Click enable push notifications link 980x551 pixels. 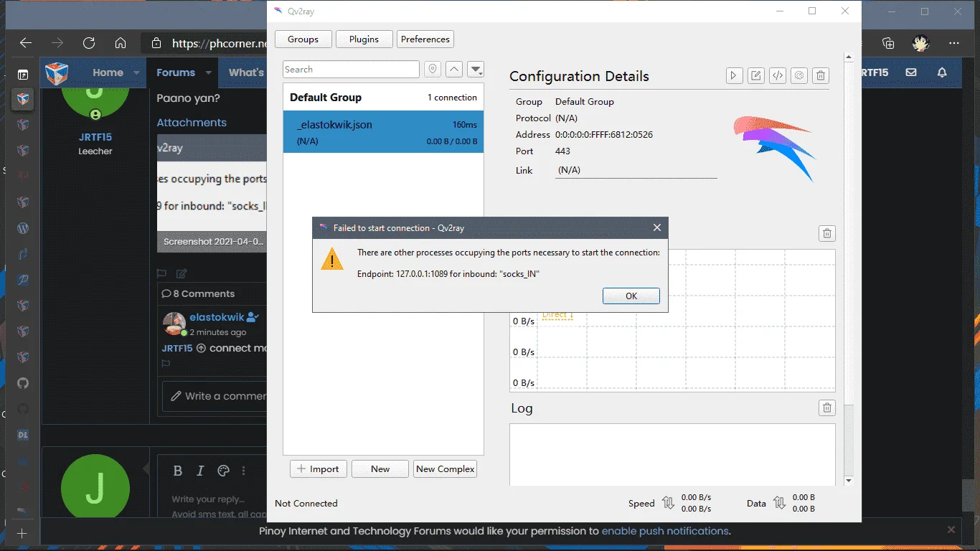(665, 531)
